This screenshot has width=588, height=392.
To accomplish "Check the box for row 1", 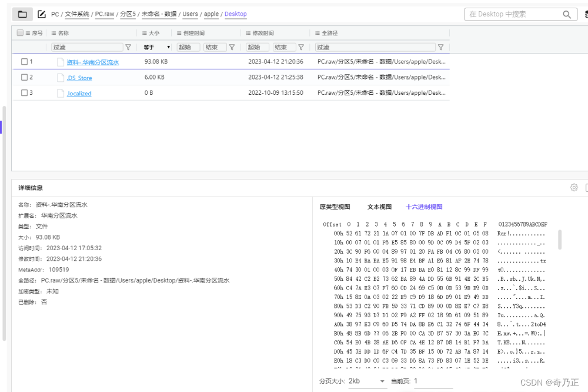I will click(x=24, y=62).
